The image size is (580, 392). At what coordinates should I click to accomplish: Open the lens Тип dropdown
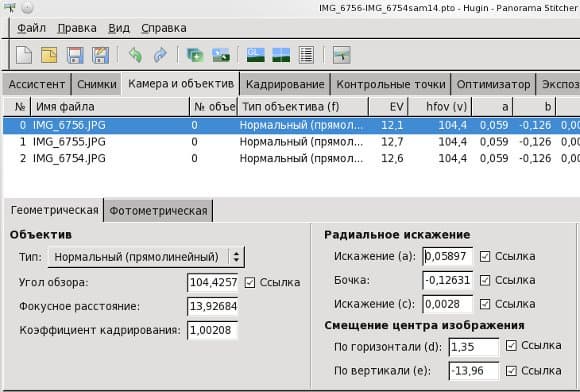[146, 257]
